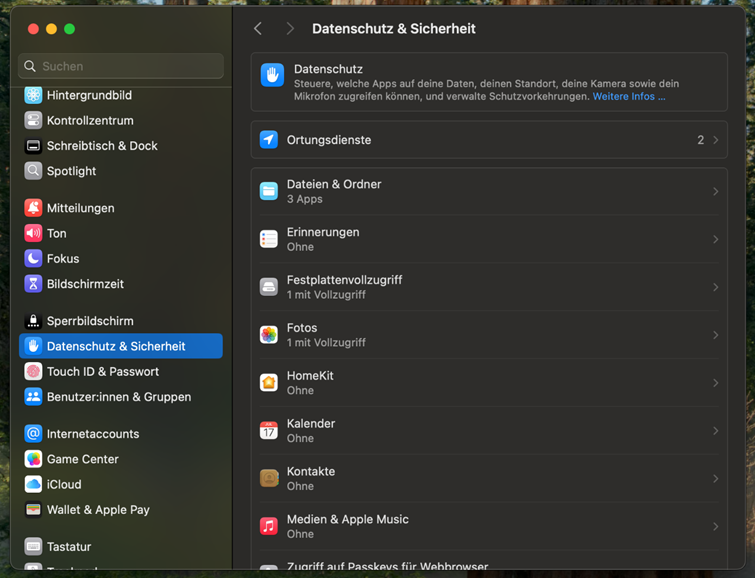
Task: Select Hintergrundbild in the sidebar
Action: [89, 95]
